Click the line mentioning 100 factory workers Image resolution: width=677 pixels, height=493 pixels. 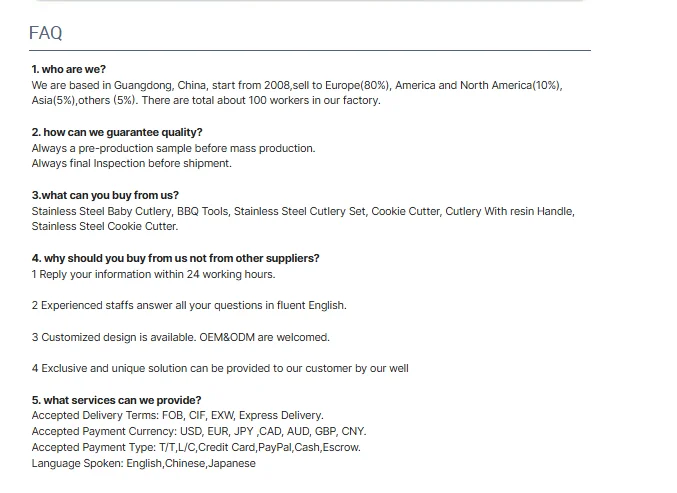(205, 101)
